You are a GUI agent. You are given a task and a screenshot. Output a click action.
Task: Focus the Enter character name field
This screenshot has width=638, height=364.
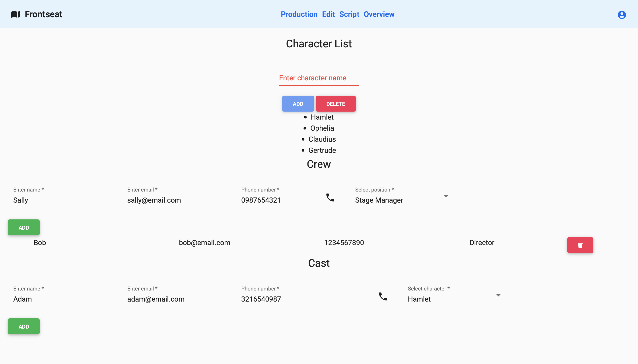point(319,78)
